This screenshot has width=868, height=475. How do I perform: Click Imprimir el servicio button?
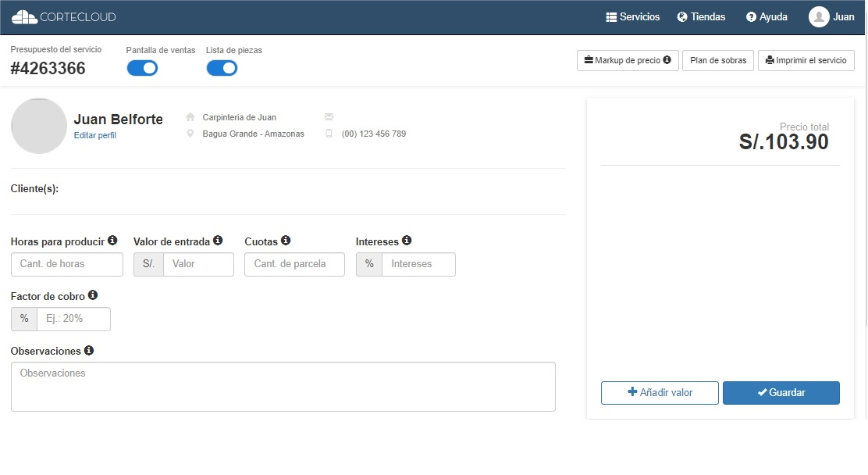click(806, 60)
